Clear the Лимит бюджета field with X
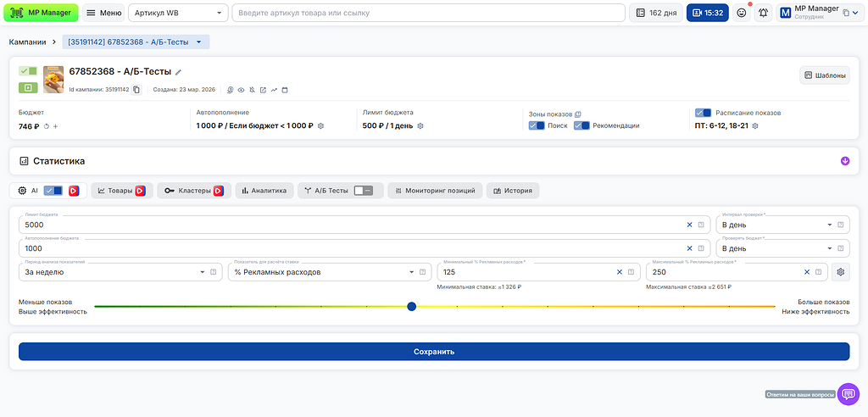868x417 pixels. pos(689,225)
